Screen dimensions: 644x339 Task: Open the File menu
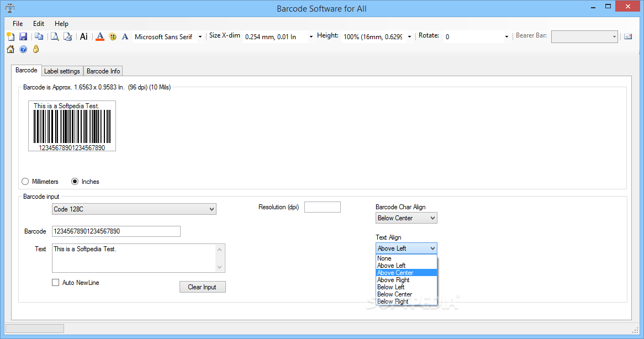(18, 23)
